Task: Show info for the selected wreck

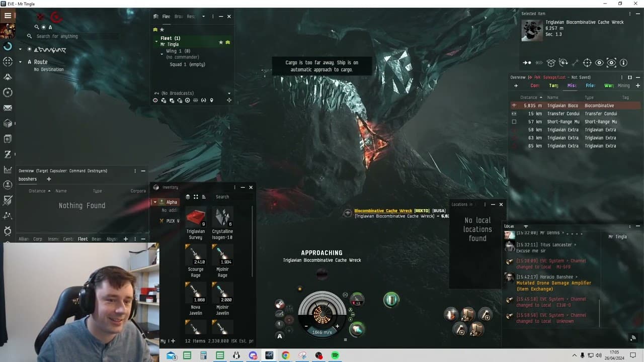Action: click(x=623, y=63)
